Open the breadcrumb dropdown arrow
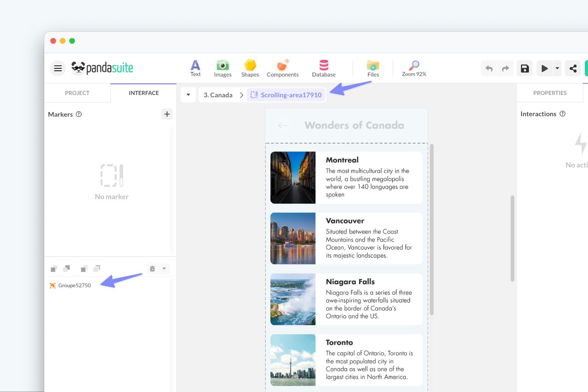Screen dimensions: 588x392 point(188,95)
